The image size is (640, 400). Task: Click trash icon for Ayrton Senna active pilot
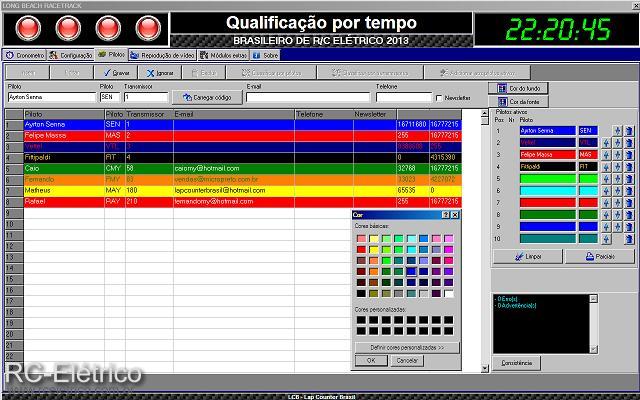click(629, 131)
